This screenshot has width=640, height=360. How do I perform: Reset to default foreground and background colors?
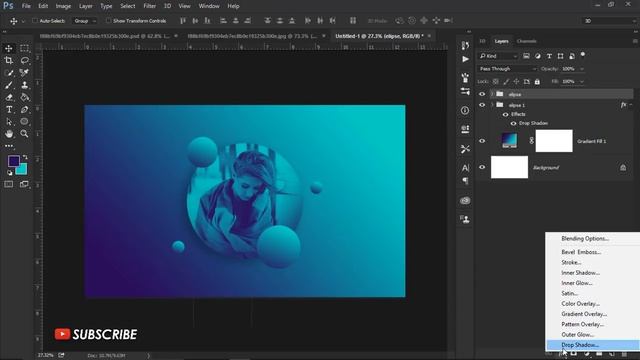10,173
